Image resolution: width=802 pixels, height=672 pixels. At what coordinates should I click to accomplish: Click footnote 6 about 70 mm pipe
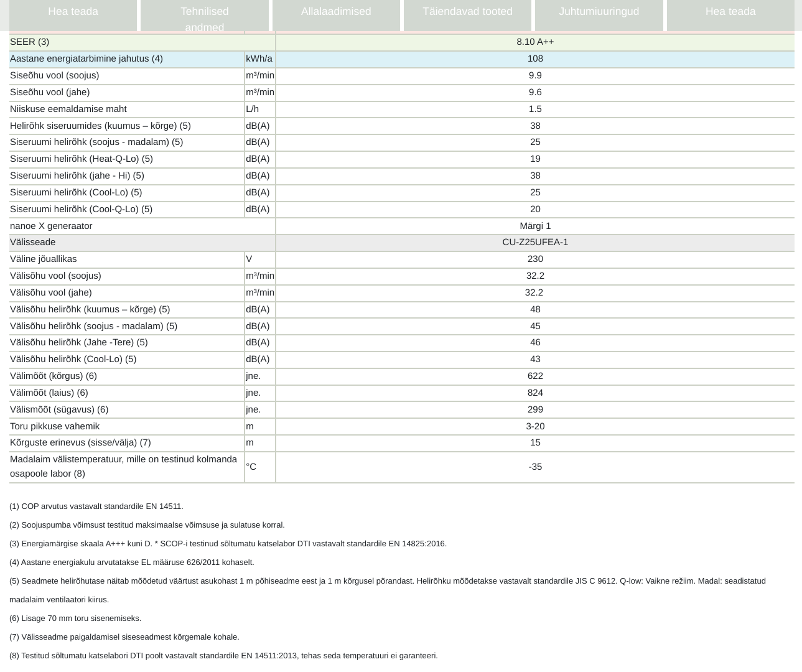[75, 618]
